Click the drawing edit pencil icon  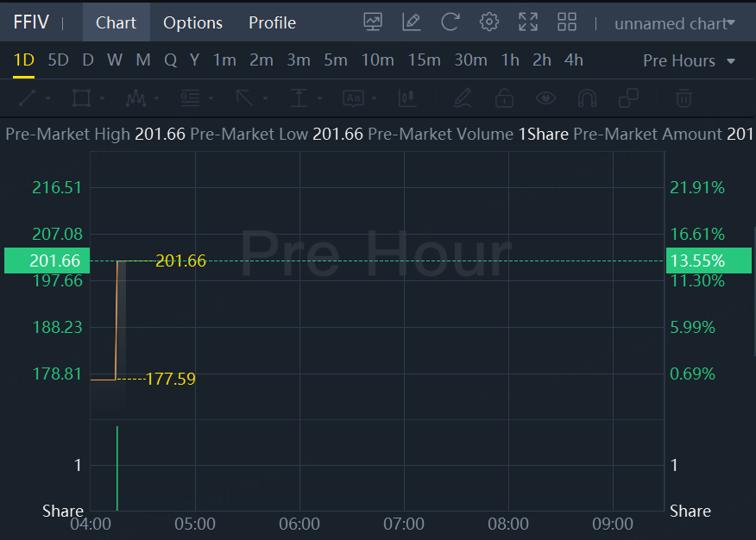412,22
